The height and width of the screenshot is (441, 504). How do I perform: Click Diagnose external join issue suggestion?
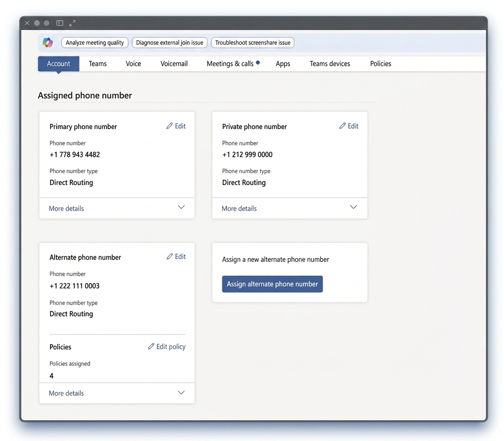[x=170, y=42]
